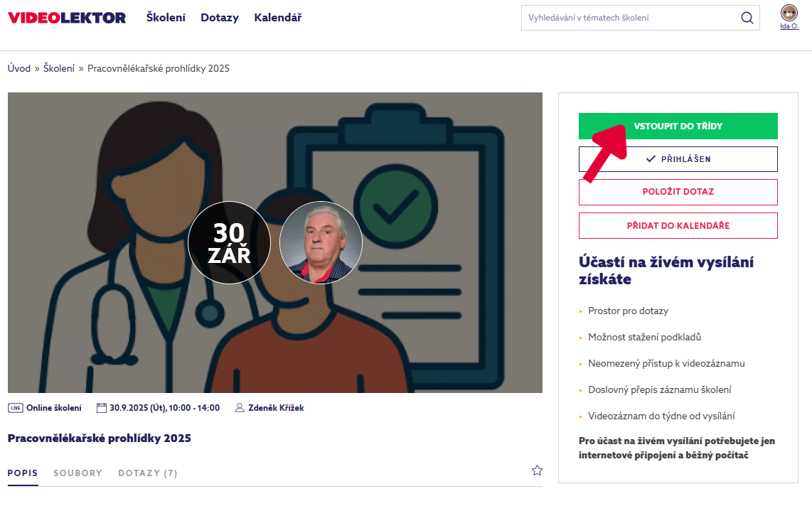Open the Dotazy menu item
Image resolution: width=812 pixels, height=506 pixels.
pyautogui.click(x=220, y=18)
